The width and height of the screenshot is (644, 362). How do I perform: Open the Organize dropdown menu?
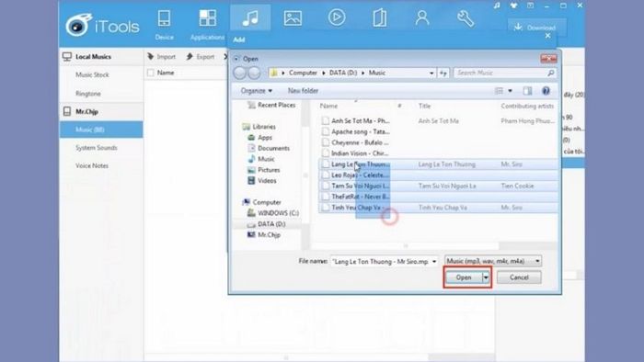pyautogui.click(x=257, y=91)
